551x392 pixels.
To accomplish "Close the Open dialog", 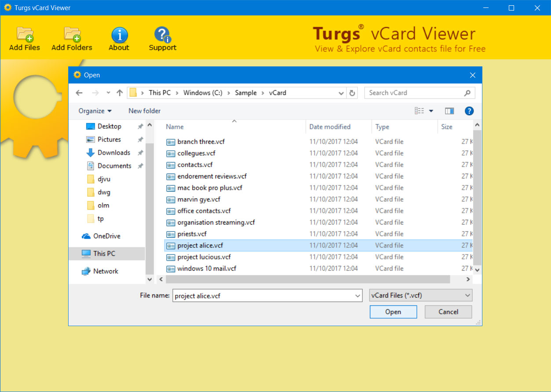I will point(473,75).
